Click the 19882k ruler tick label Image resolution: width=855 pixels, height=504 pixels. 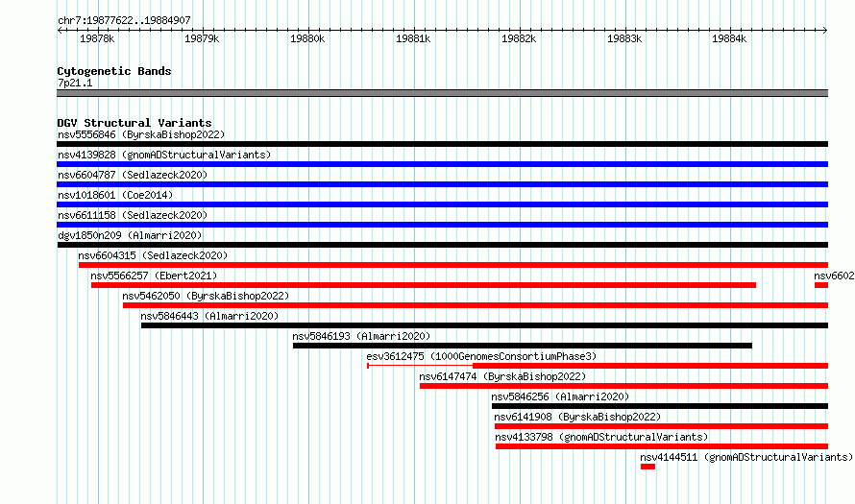pos(519,38)
